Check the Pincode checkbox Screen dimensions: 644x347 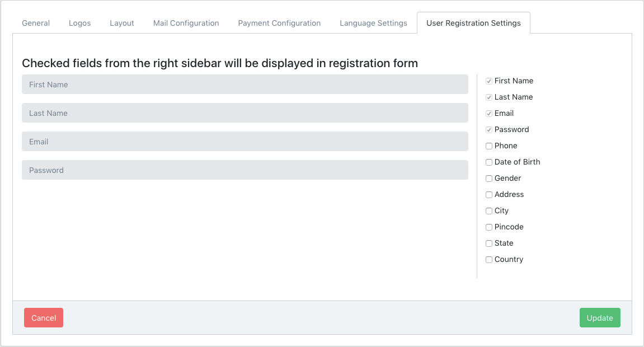tap(489, 227)
